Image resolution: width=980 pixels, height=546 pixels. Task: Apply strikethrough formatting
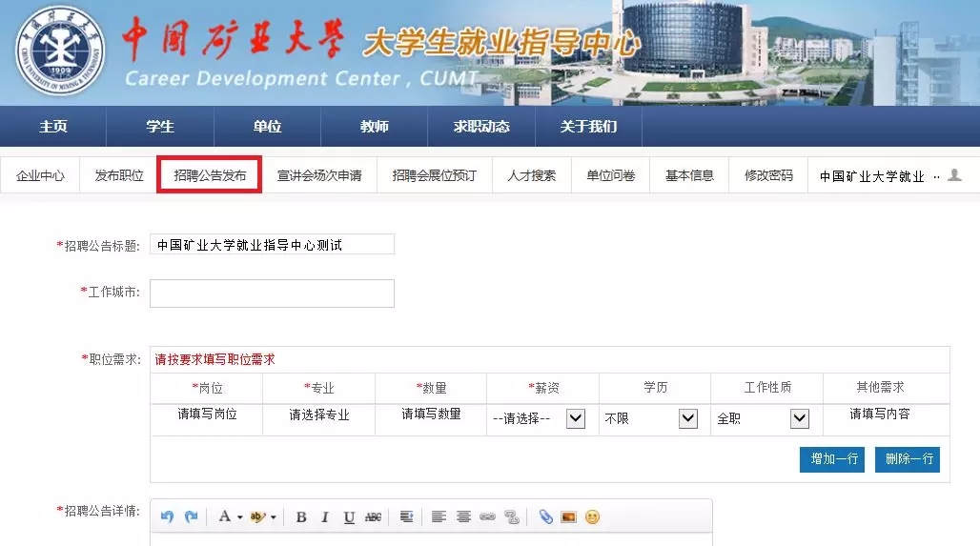373,516
